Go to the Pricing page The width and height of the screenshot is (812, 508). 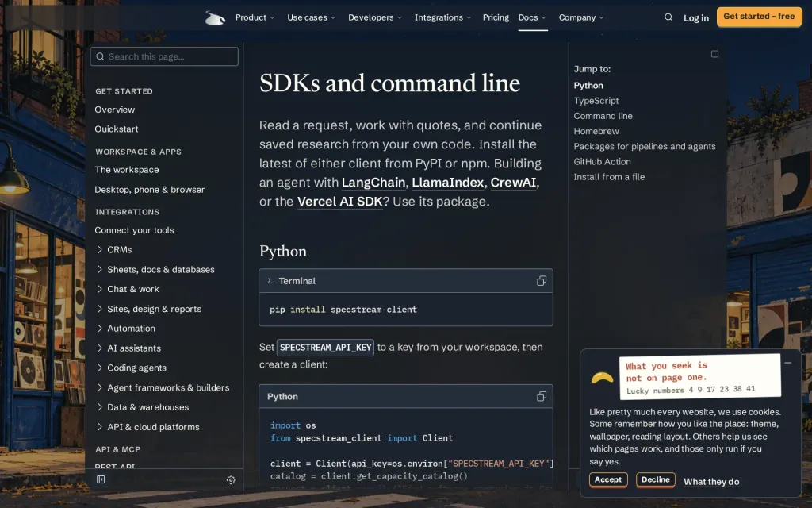(496, 17)
